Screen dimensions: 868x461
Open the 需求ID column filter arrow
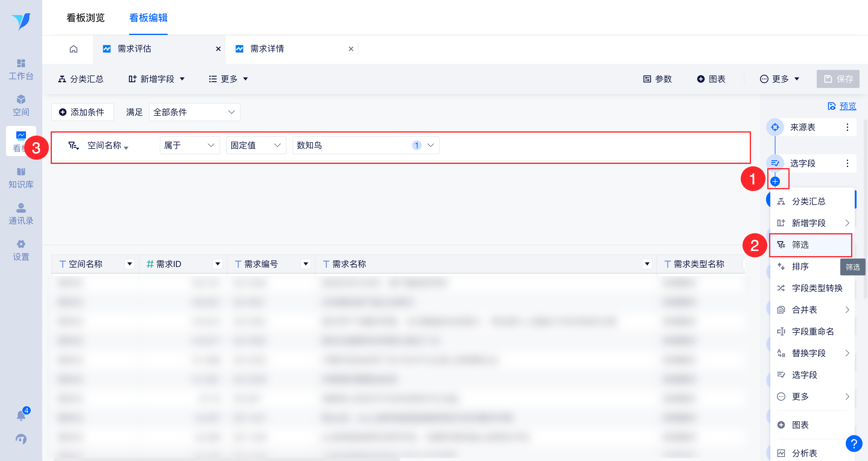218,264
